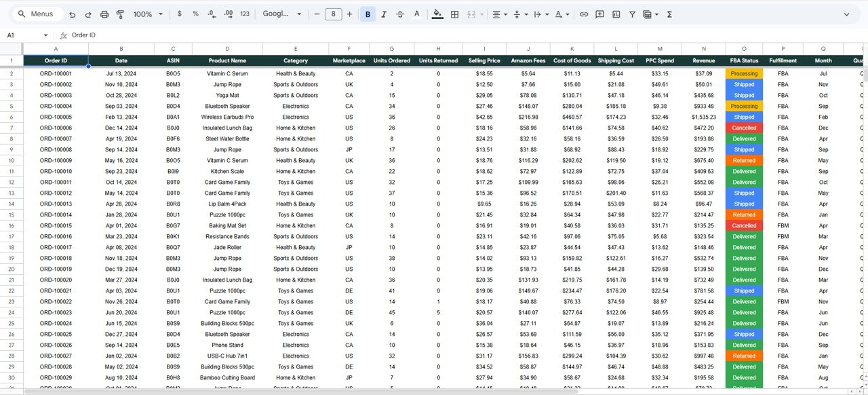Select the Paint format tool
The width and height of the screenshot is (868, 395).
point(120,14)
